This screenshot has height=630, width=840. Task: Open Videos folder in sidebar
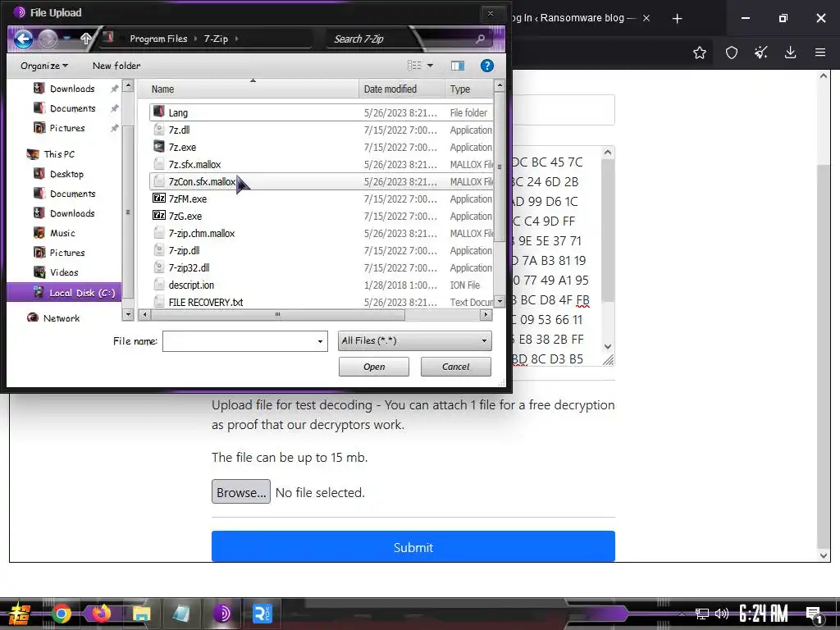pos(64,272)
